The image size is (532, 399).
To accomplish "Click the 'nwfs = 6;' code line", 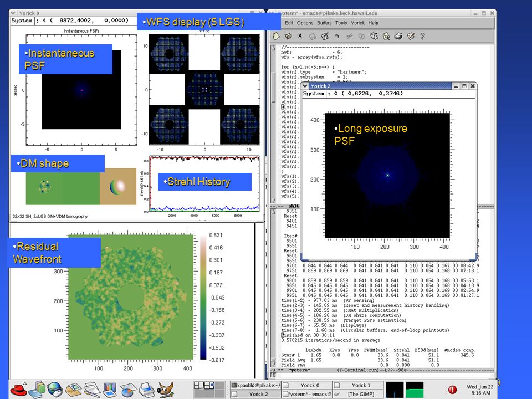I will (x=311, y=52).
